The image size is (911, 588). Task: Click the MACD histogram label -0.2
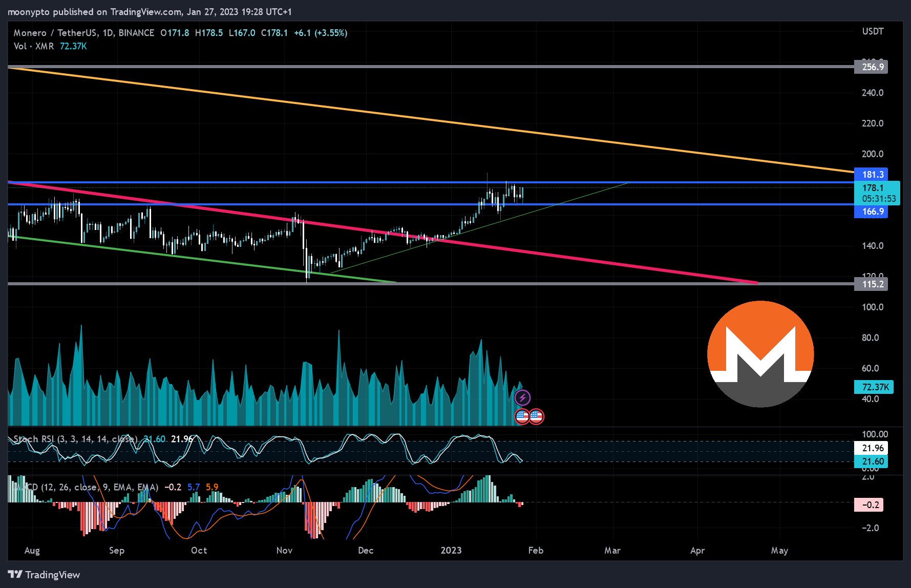868,505
